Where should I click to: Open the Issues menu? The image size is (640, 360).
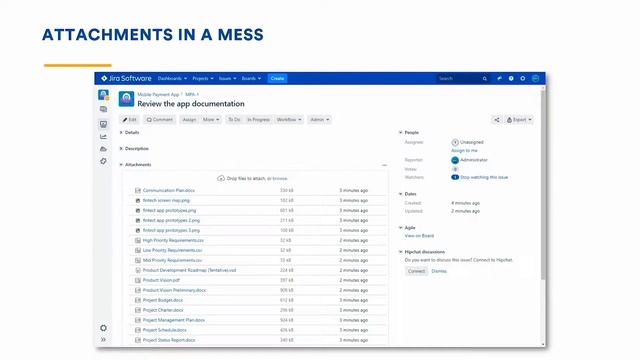pyautogui.click(x=227, y=78)
